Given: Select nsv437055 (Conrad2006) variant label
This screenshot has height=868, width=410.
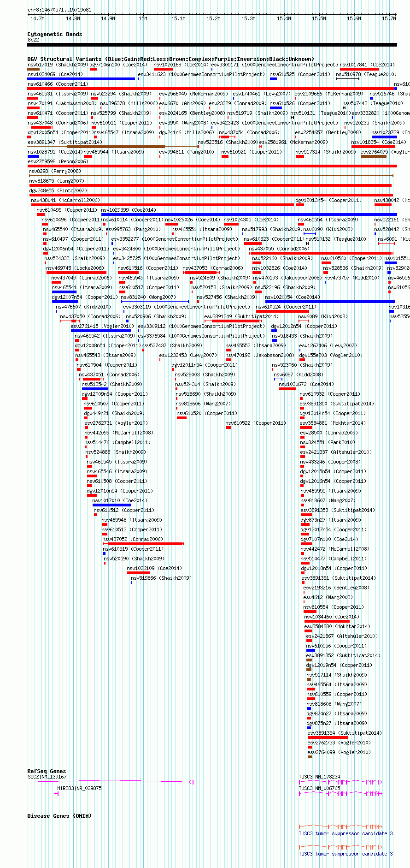Looking at the screenshot, I should coord(279,249).
